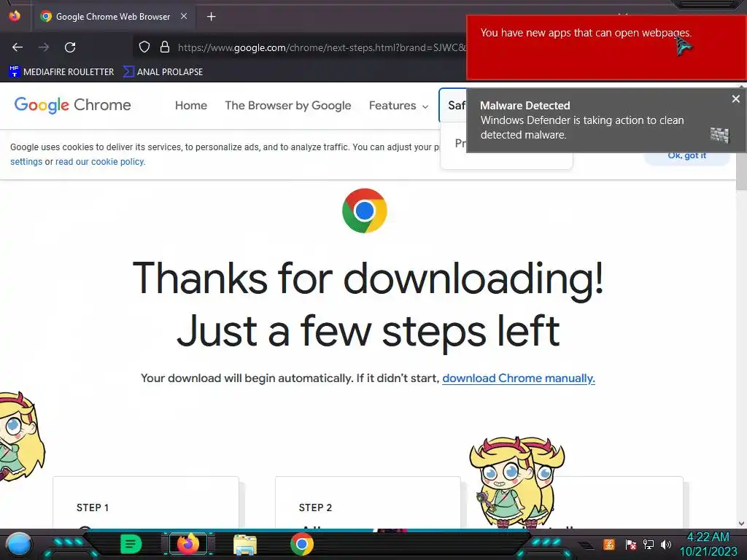Click the orange tray app icon

(x=609, y=544)
